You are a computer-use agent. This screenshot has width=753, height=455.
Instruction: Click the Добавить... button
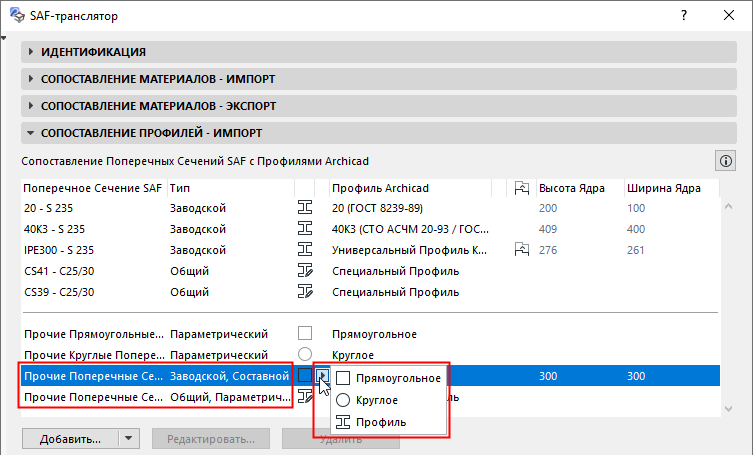click(70, 439)
